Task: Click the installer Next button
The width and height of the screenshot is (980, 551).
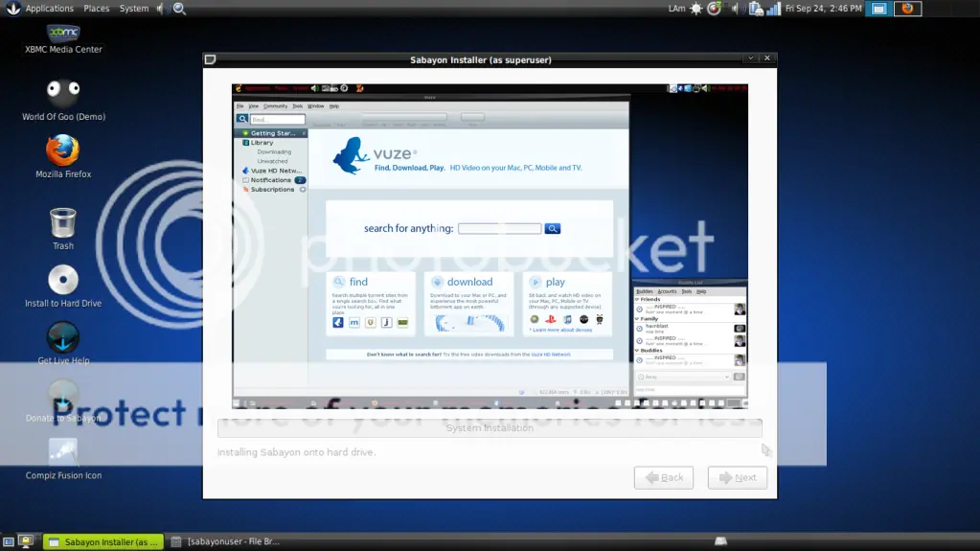Action: click(738, 477)
